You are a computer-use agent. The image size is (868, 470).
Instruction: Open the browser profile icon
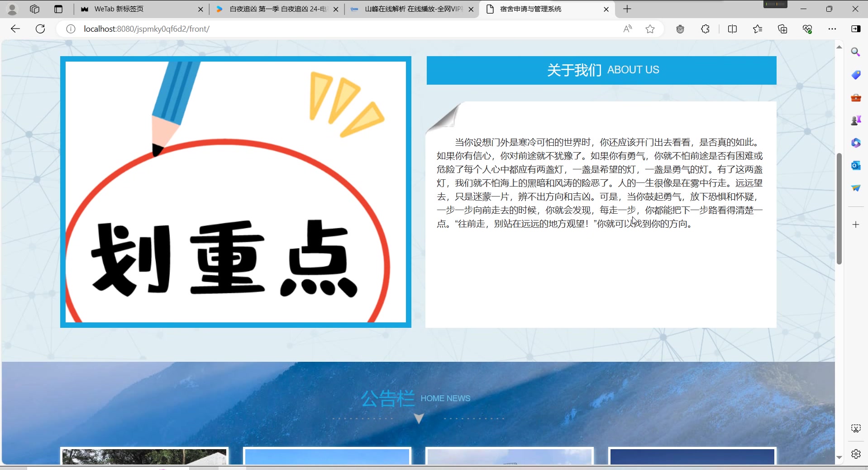pyautogui.click(x=12, y=9)
